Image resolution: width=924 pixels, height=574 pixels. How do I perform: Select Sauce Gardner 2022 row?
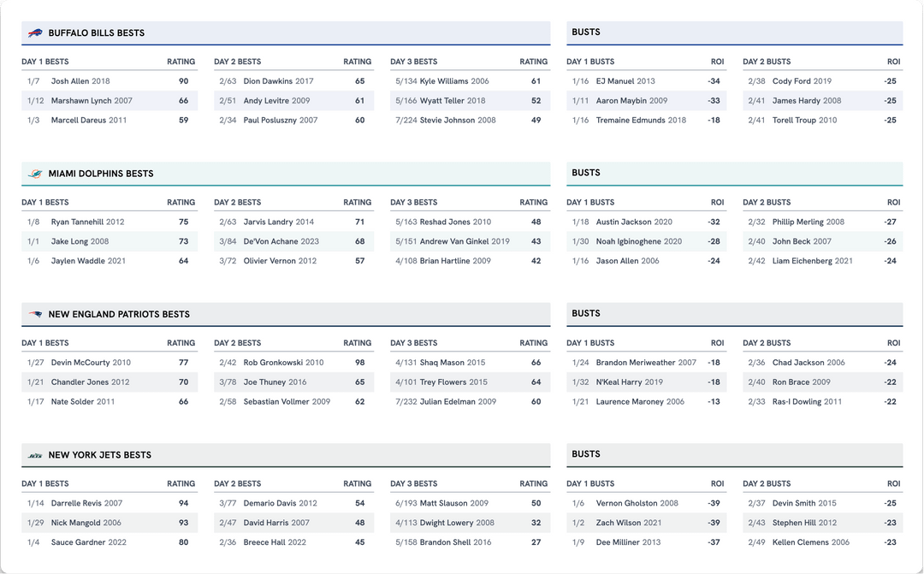click(88, 542)
